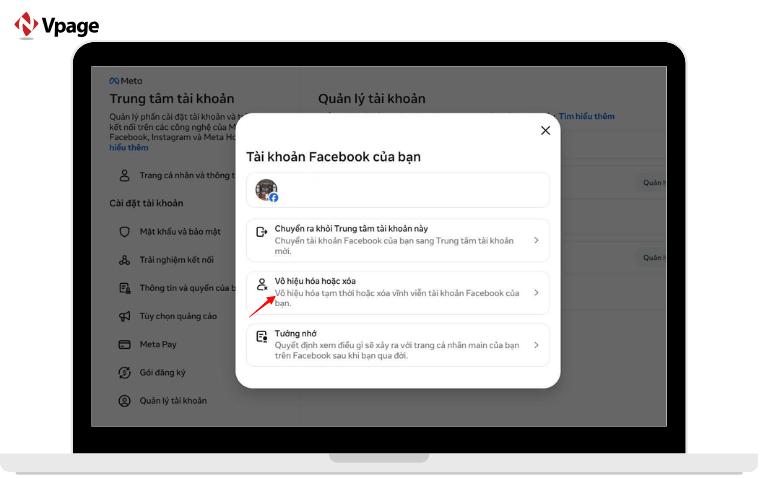The image size is (765, 478).
Task: Expand chevron on Chuyển ra khỏi row
Action: (x=536, y=240)
